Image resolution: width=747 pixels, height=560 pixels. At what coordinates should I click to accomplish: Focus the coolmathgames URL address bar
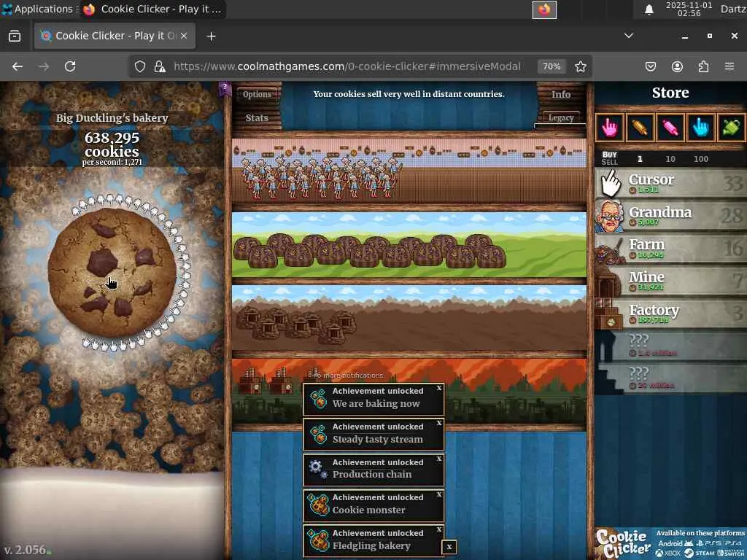point(347,66)
